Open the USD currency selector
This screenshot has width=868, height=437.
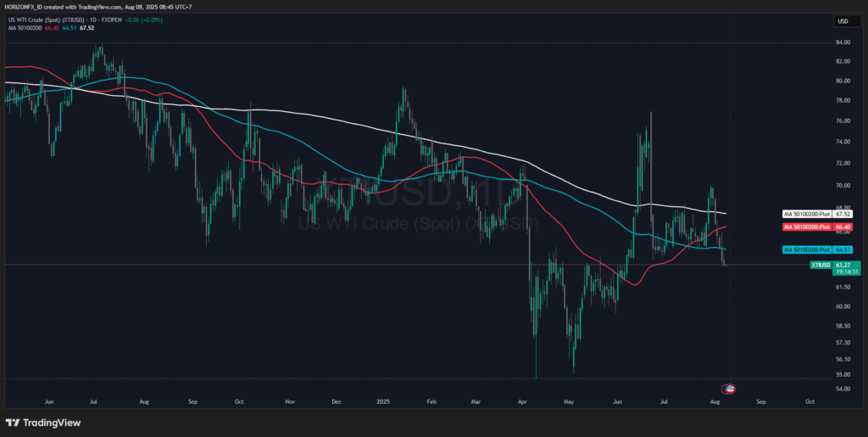(843, 21)
